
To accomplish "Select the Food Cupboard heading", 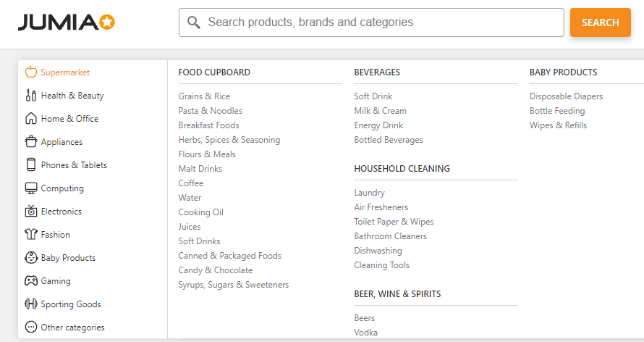I will [x=214, y=72].
